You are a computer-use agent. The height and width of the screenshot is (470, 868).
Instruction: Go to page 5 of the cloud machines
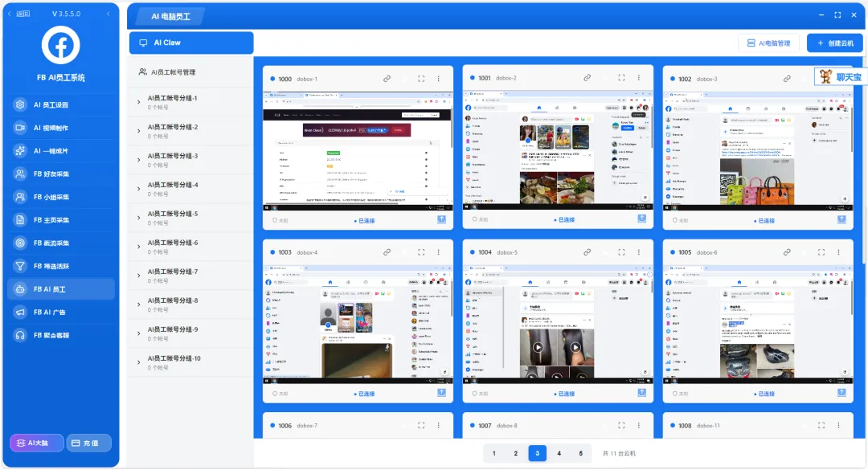tap(580, 452)
